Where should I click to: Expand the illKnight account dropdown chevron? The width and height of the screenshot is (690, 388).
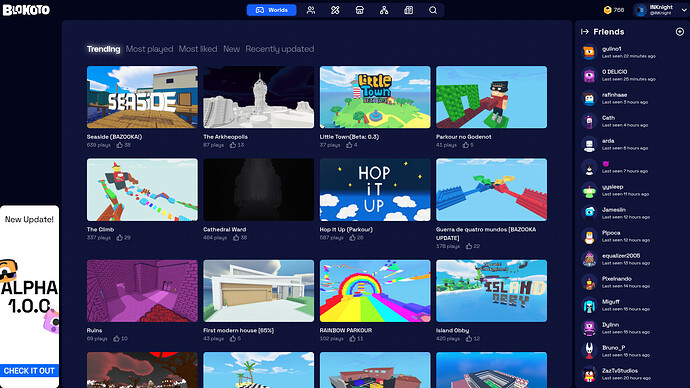684,10
